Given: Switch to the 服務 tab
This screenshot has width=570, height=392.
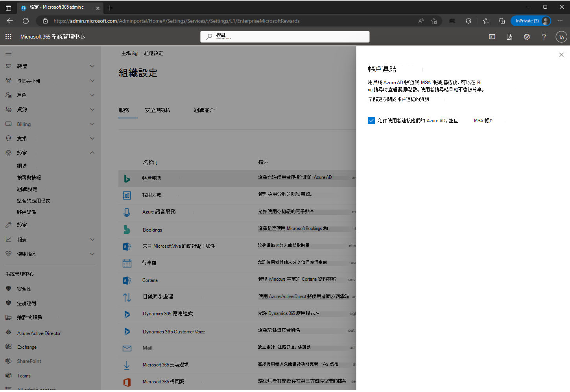Looking at the screenshot, I should pos(124,110).
